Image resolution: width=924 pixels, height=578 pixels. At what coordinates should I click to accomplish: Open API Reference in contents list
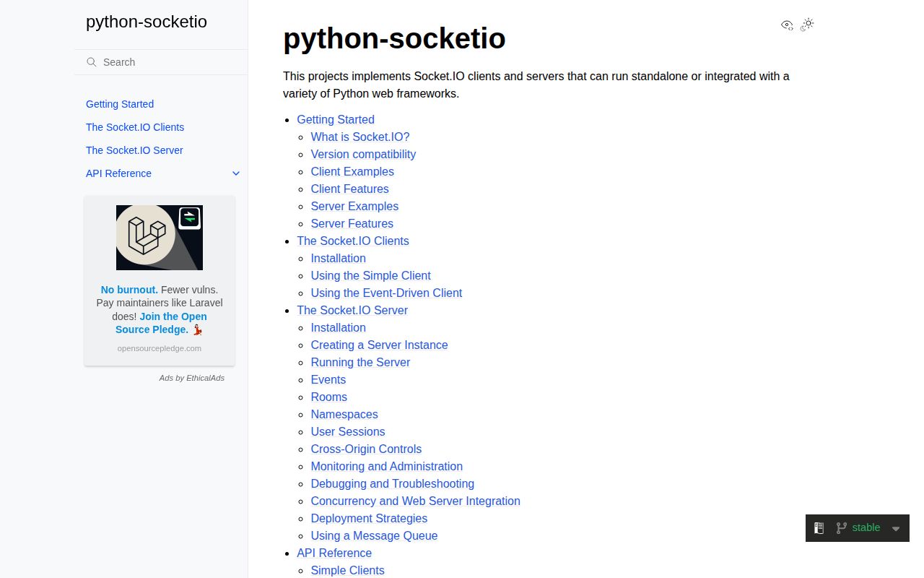point(334,553)
